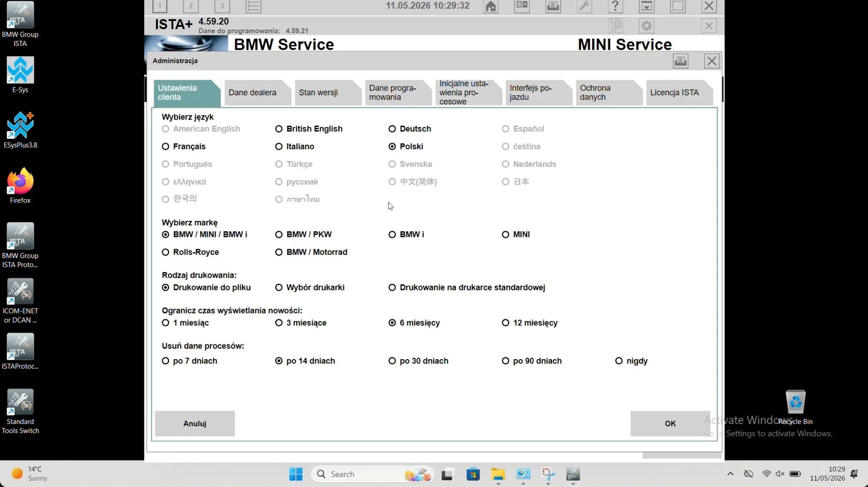Click the tab numbered 3 in ISTA header
Image resolution: width=868 pixels, height=487 pixels.
(222, 6)
